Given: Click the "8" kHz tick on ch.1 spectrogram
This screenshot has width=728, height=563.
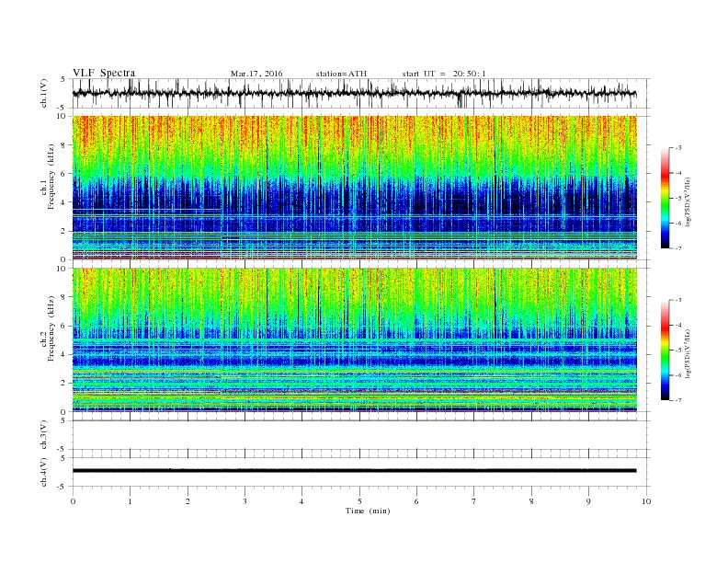Looking at the screenshot, I should point(63,145).
